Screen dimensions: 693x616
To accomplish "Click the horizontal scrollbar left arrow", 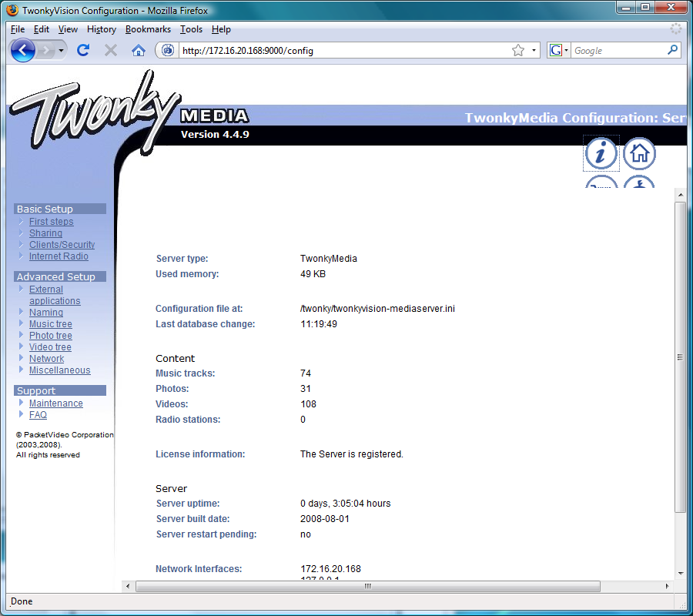I will click(128, 586).
